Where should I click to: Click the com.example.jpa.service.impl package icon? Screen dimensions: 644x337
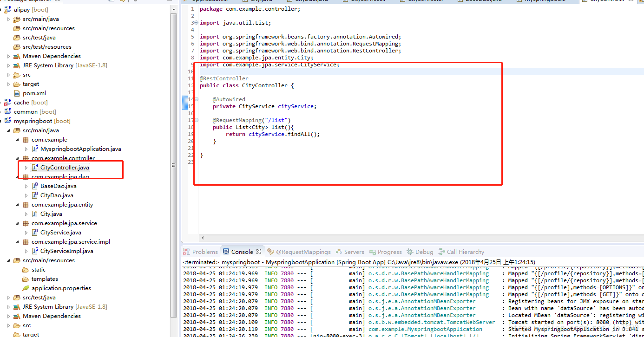[x=26, y=241]
